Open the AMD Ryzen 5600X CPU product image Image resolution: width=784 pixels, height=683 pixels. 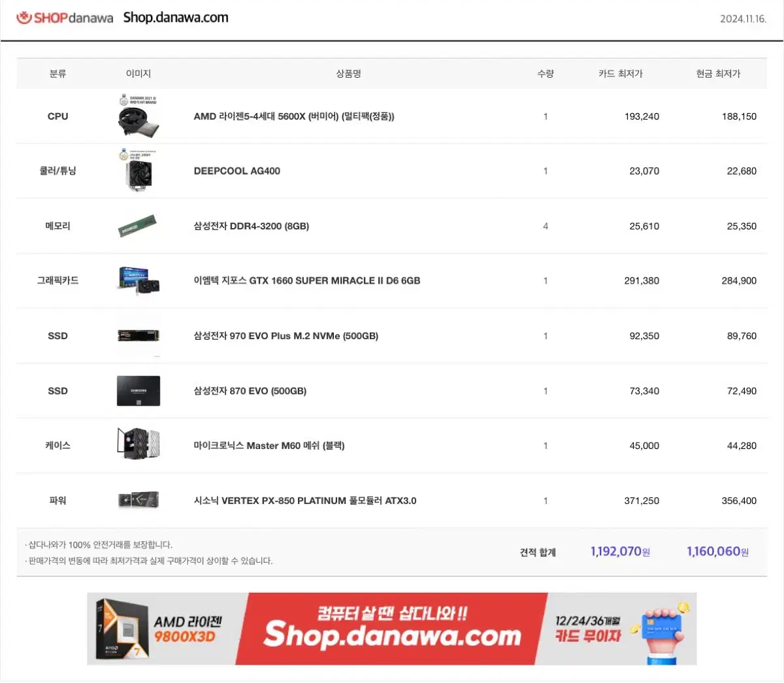pyautogui.click(x=139, y=116)
